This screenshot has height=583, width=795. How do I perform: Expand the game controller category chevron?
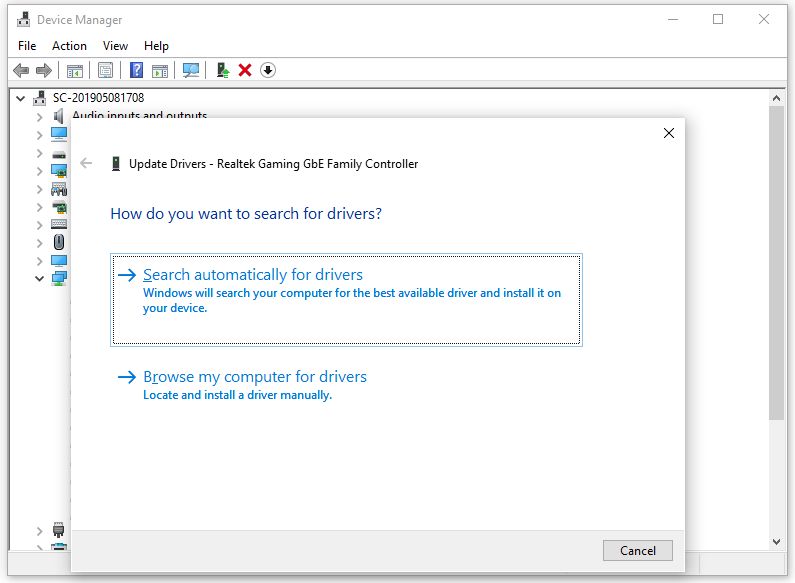tap(40, 189)
